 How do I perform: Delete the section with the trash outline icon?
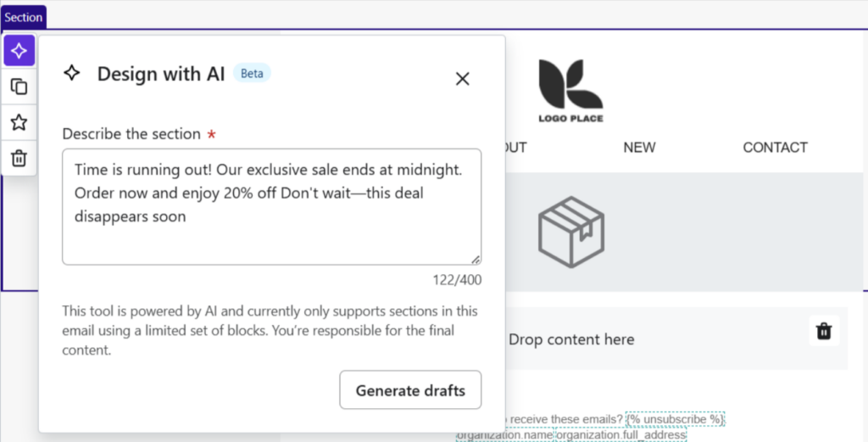[x=19, y=159]
